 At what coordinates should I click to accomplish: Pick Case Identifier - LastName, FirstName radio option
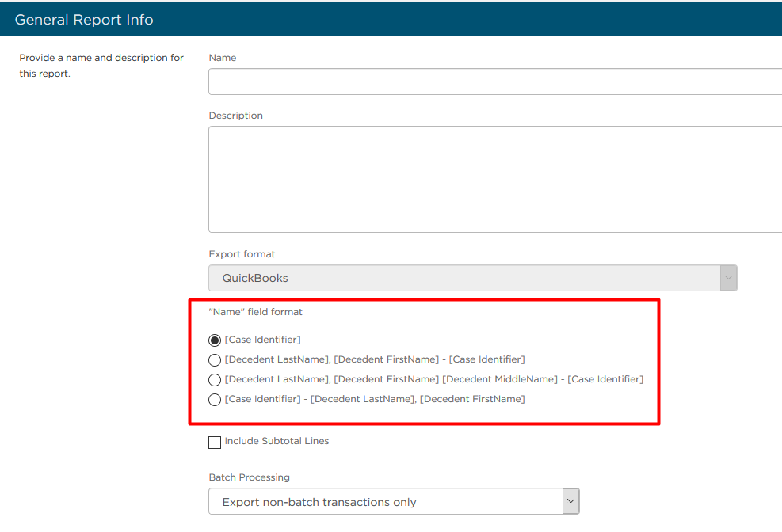[215, 400]
